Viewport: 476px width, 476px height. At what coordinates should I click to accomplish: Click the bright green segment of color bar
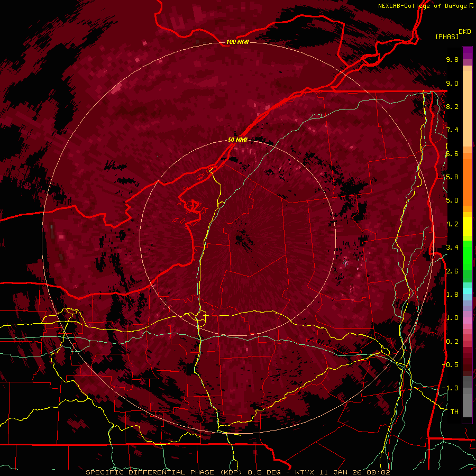[x=467, y=255]
